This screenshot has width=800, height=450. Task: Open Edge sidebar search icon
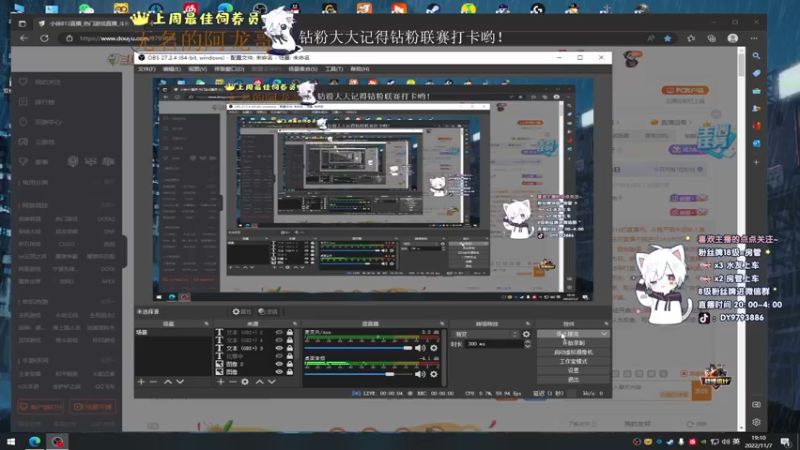point(757,56)
